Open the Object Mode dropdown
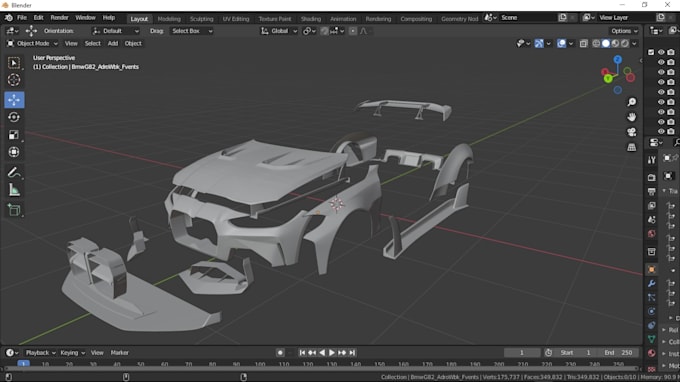Viewport: 680px width, 382px height. click(x=33, y=43)
